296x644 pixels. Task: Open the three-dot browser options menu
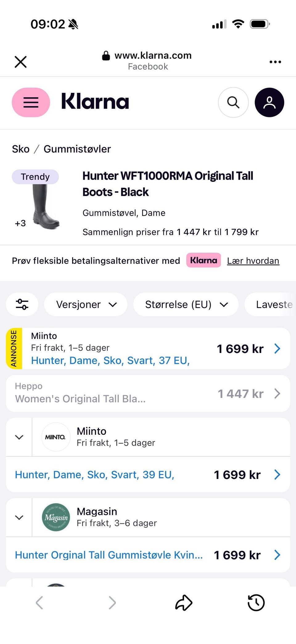click(x=275, y=62)
